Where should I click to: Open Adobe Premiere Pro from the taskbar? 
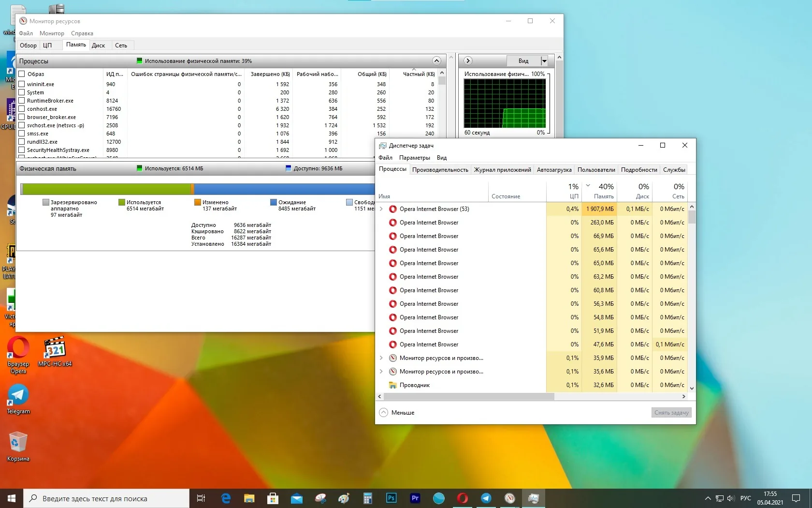415,498
